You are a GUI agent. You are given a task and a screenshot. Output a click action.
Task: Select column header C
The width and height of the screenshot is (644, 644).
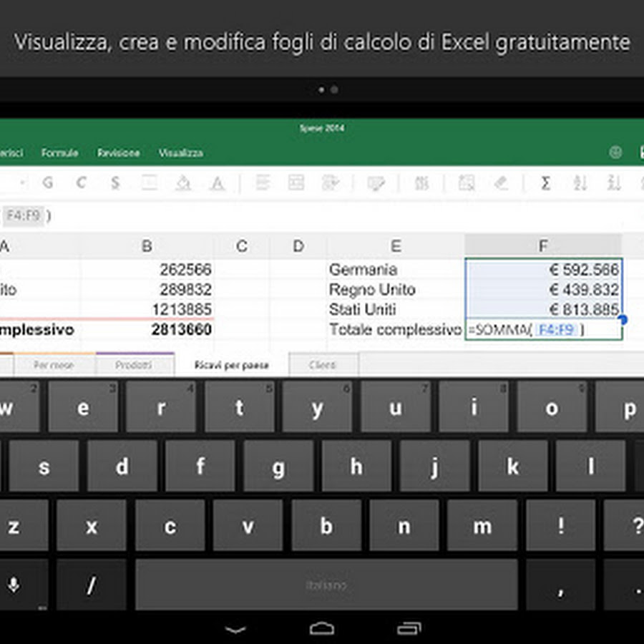point(242,246)
